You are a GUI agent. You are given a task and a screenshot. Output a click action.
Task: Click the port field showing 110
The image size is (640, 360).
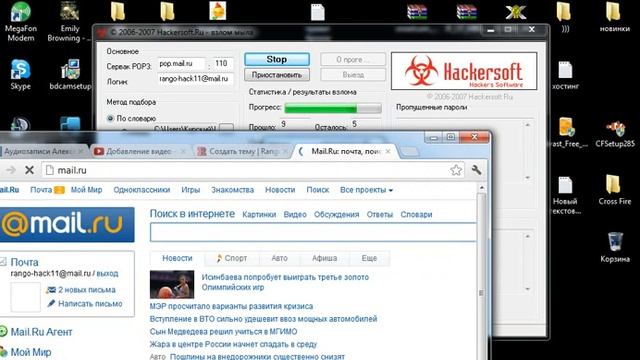(223, 63)
